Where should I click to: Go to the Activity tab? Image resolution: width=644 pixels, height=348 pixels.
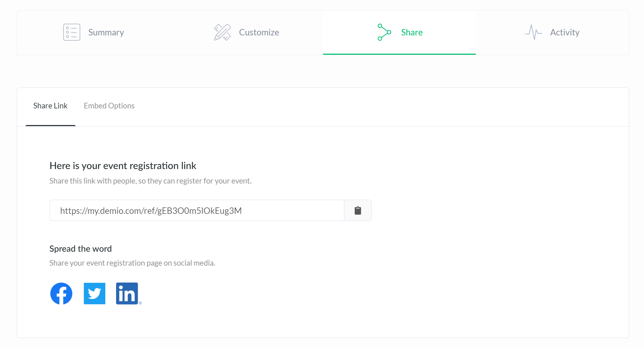tap(552, 32)
